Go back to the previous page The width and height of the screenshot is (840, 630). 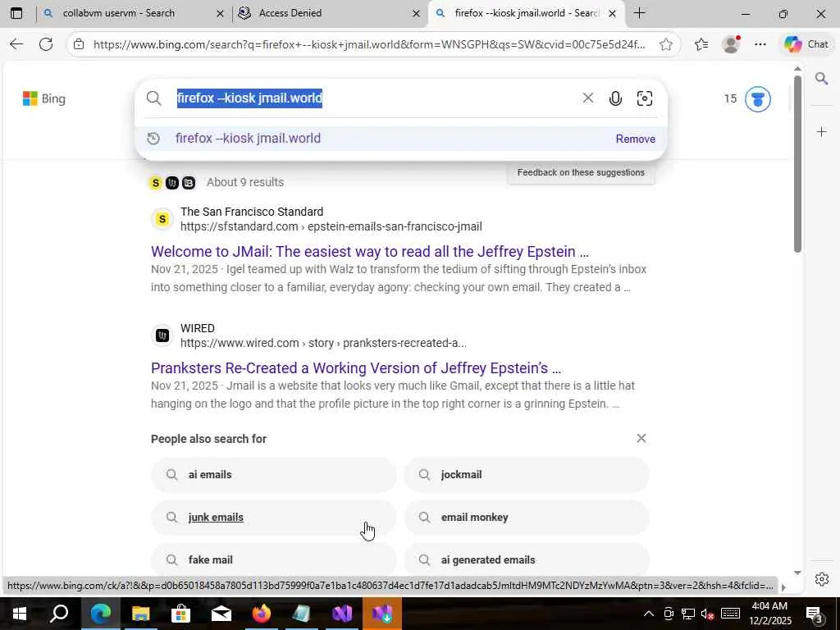[16, 44]
